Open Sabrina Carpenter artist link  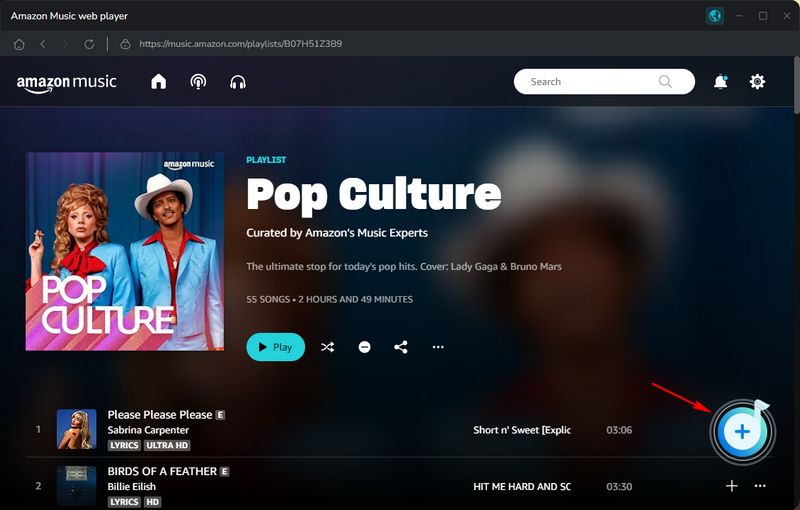pos(148,430)
